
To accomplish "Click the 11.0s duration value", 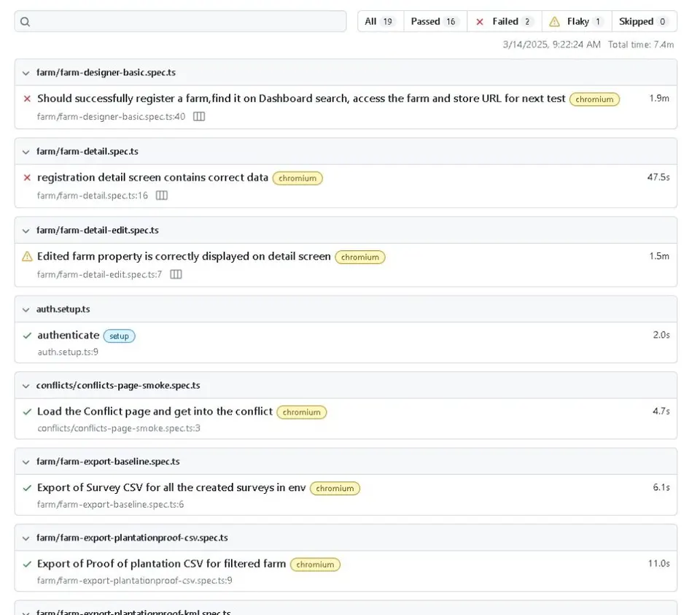I will [659, 564].
